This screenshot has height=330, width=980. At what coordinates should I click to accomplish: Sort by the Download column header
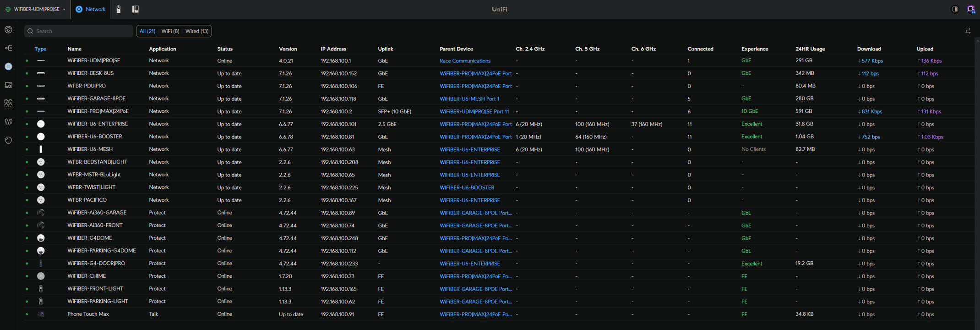click(869, 49)
